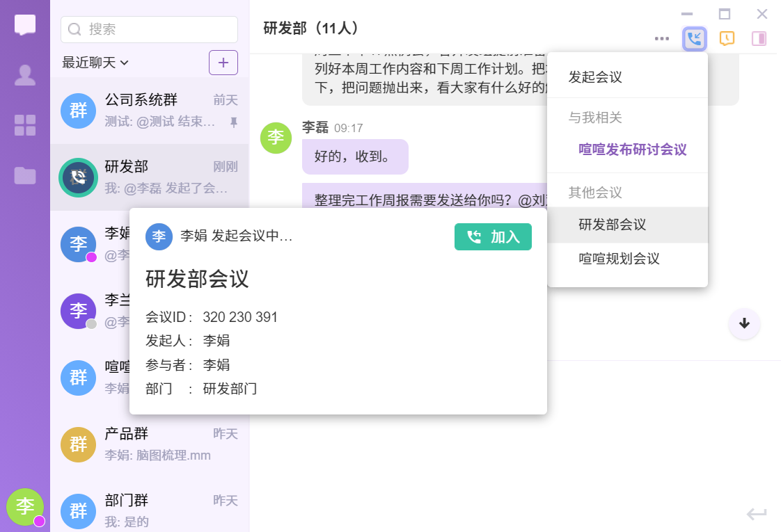Open the three-dot more options menu

click(x=662, y=38)
